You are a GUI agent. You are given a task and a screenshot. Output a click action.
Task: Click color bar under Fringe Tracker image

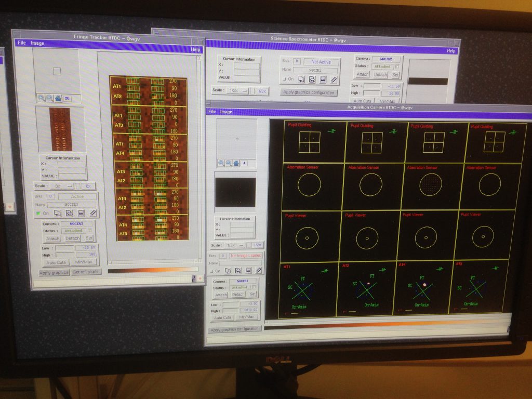153,270
